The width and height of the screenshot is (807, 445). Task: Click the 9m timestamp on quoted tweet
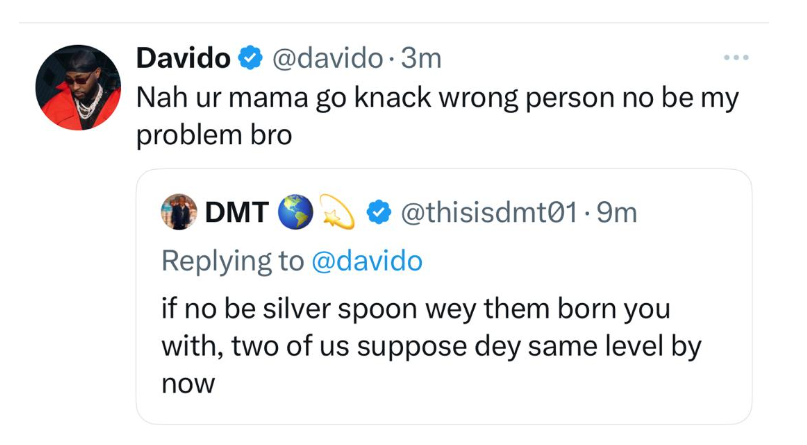click(x=616, y=213)
